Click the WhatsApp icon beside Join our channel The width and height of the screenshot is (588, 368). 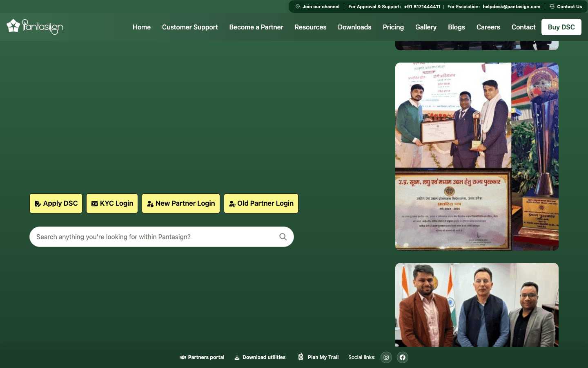click(298, 7)
